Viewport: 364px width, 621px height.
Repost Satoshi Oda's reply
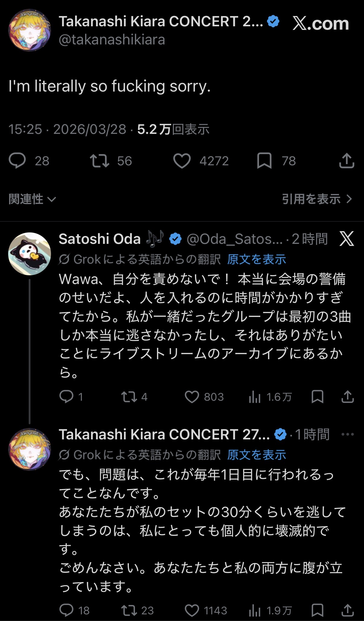(129, 397)
